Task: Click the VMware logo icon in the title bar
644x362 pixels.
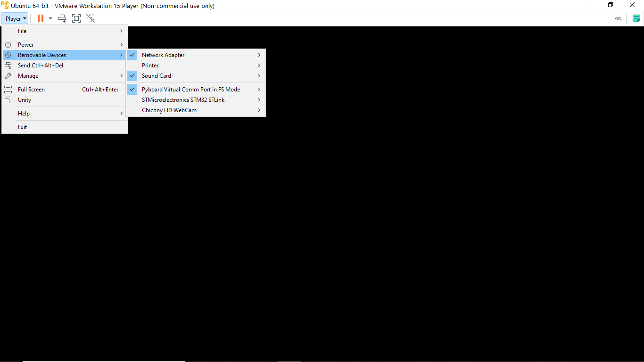Action: [5, 6]
